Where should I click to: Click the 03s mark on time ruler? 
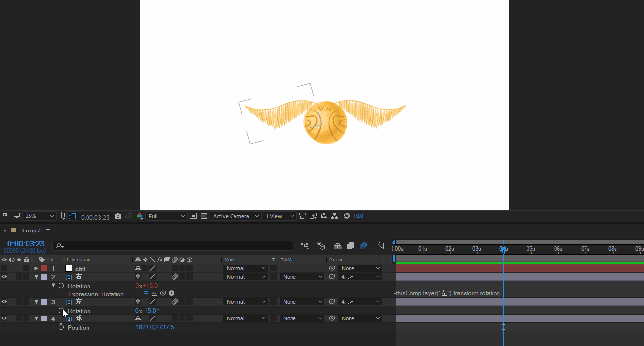coord(477,249)
